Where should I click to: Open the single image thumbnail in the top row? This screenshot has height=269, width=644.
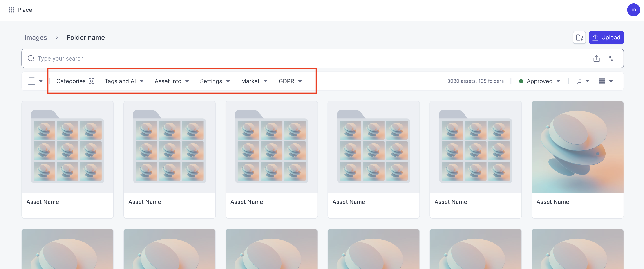click(x=577, y=147)
